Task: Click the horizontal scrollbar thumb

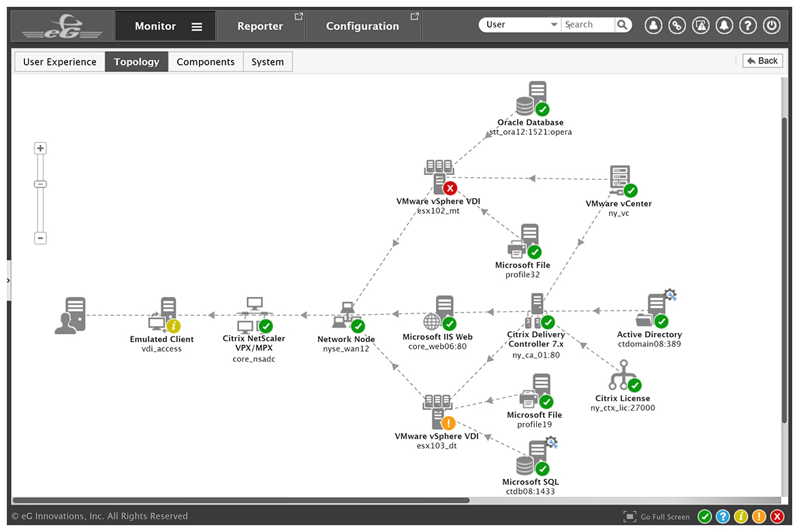Action: click(x=240, y=501)
